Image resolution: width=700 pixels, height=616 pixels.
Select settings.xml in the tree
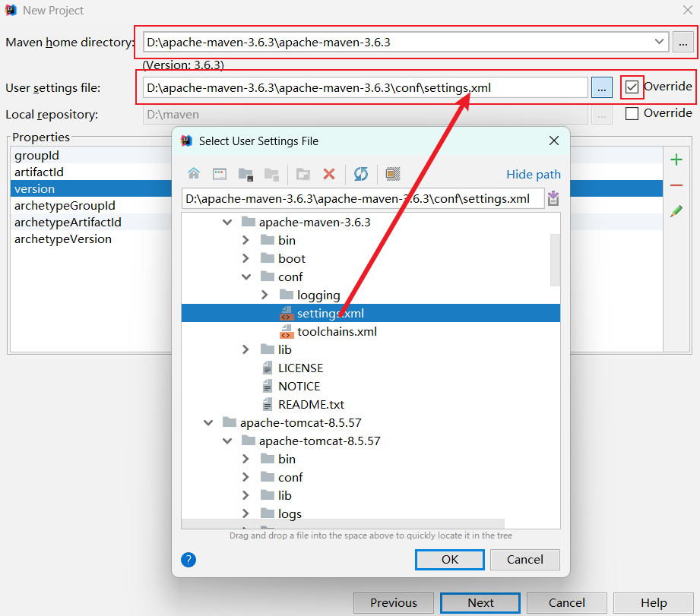coord(371,313)
